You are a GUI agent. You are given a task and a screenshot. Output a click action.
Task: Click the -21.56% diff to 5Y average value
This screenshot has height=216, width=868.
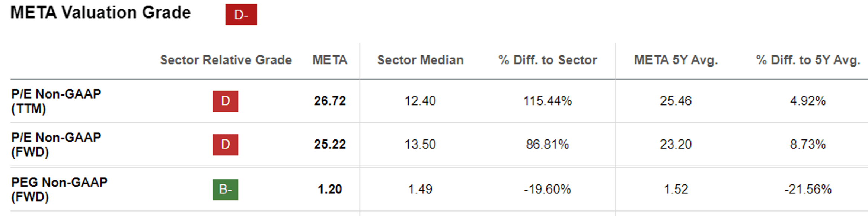(808, 189)
